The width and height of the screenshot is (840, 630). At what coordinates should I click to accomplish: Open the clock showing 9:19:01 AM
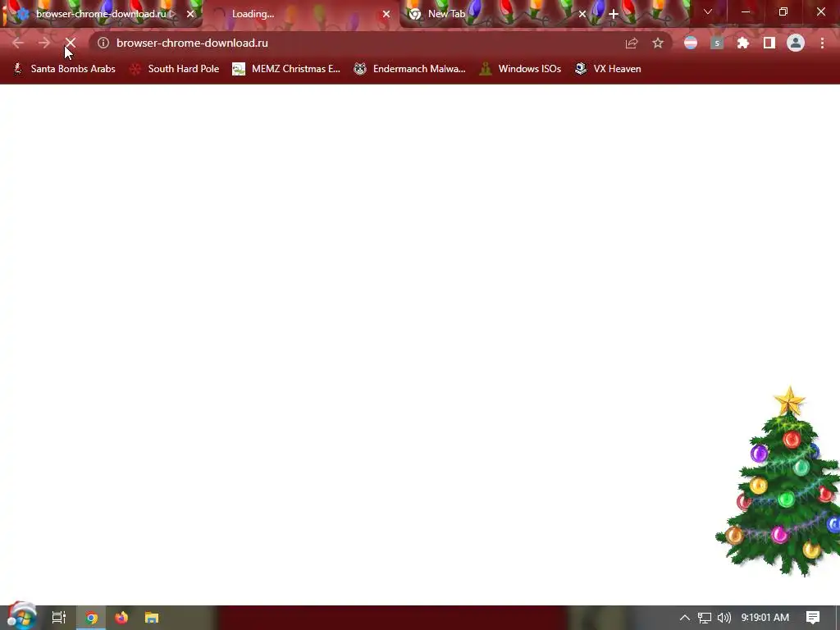click(765, 618)
